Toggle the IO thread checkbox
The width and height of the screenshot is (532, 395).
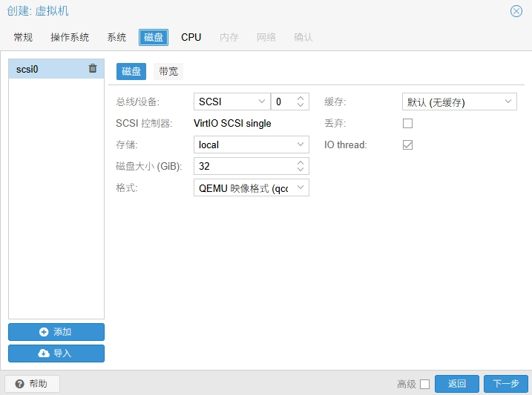[407, 145]
